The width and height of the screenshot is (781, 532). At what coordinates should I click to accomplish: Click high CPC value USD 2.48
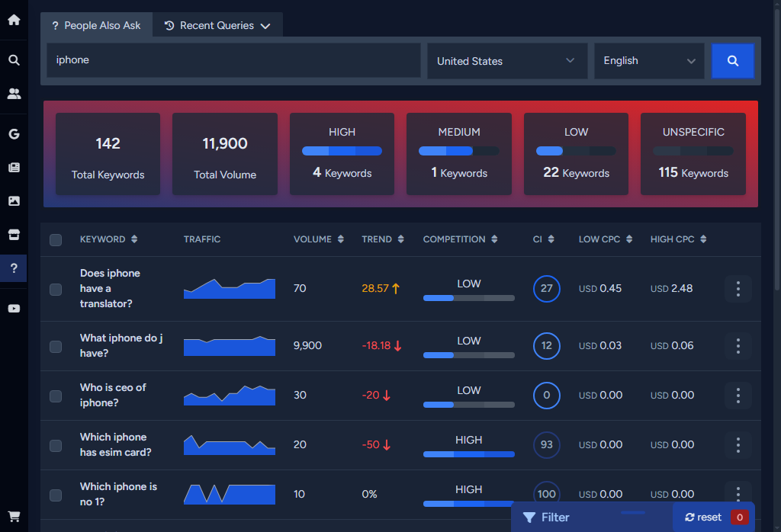point(671,289)
